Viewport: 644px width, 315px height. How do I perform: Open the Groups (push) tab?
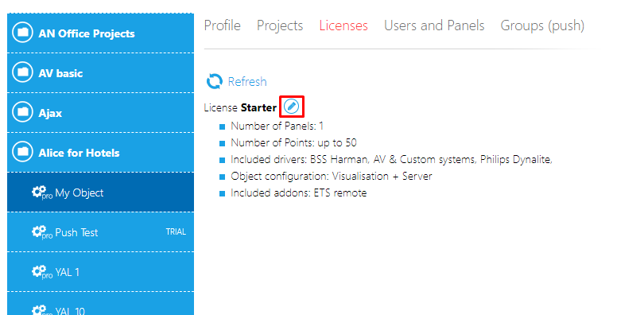(x=542, y=25)
